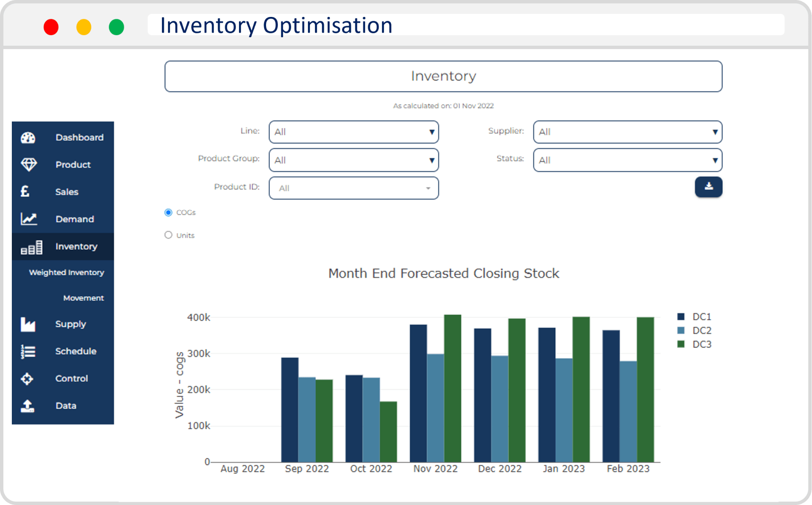Select the Units radio button

168,235
